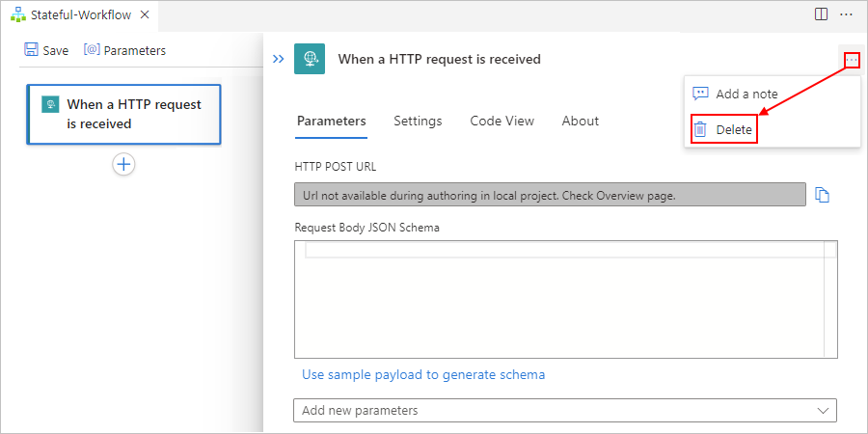Open the About tab
The image size is (868, 434).
pos(580,122)
